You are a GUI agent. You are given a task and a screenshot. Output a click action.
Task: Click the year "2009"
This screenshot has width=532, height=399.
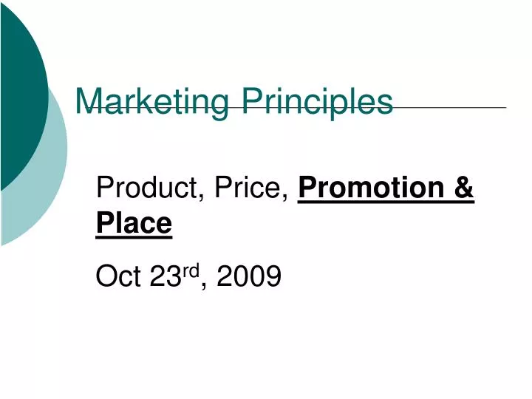(249, 276)
